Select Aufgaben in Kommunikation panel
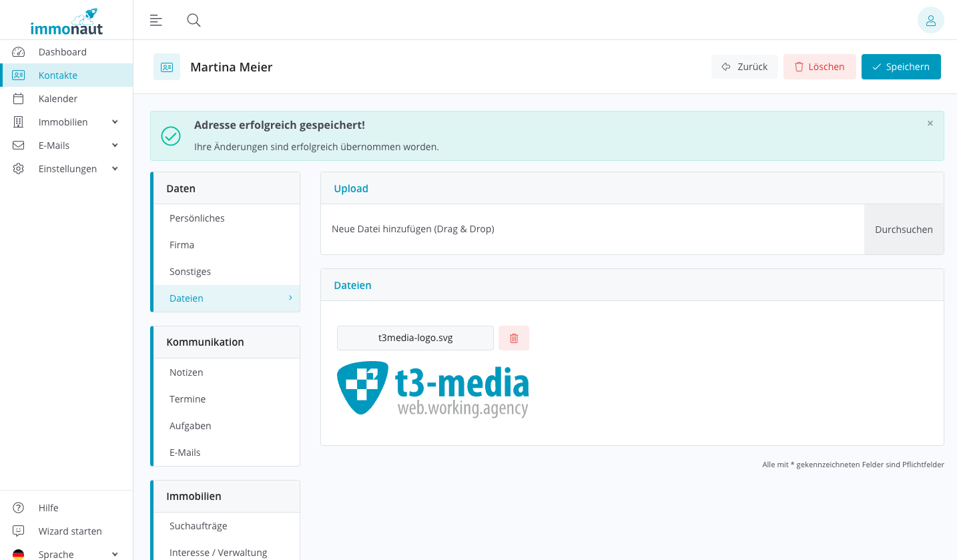Image resolution: width=957 pixels, height=560 pixels. coord(190,426)
